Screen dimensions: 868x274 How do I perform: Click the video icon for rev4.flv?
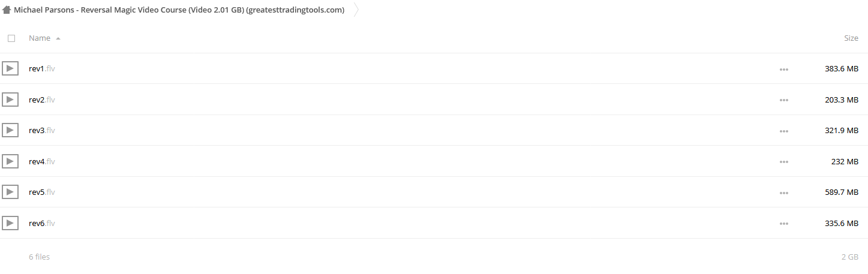point(10,161)
